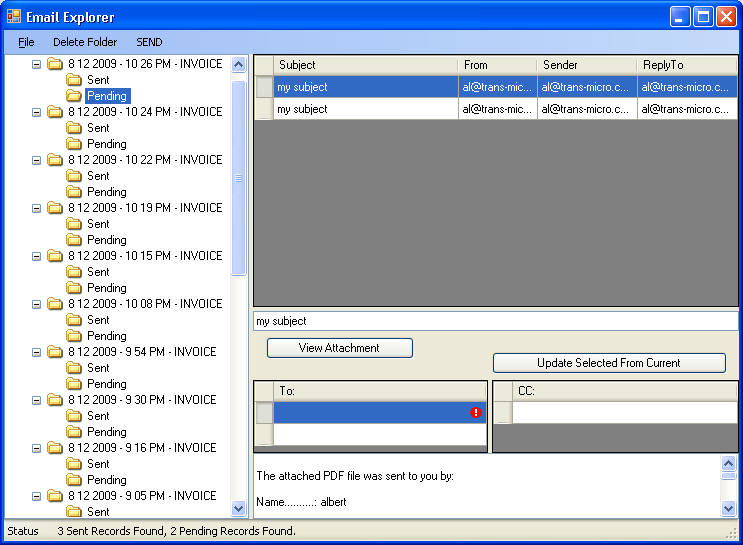This screenshot has width=743, height=545.
Task: Click the To: column header
Action: [380, 391]
